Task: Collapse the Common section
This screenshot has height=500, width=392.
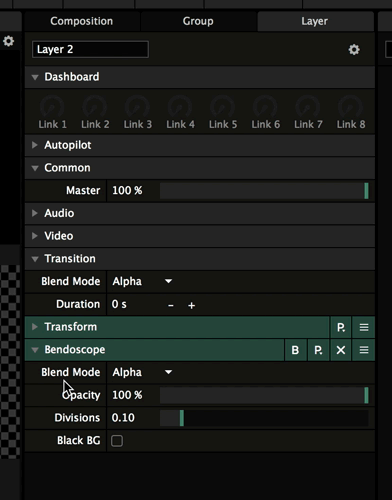Action: [35, 168]
